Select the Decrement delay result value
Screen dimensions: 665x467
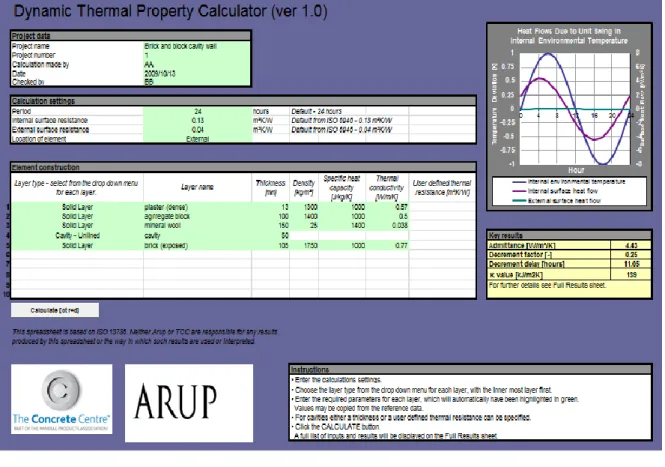[x=631, y=264]
